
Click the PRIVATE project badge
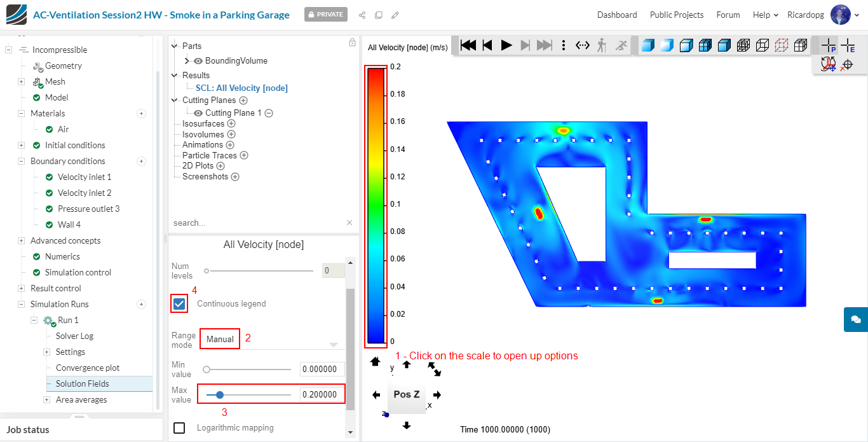pyautogui.click(x=326, y=14)
